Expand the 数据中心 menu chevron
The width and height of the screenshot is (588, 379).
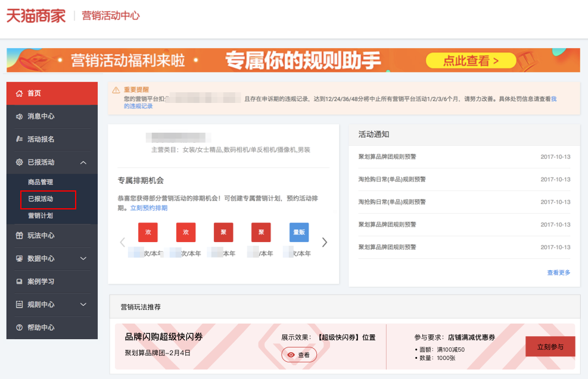click(83, 258)
